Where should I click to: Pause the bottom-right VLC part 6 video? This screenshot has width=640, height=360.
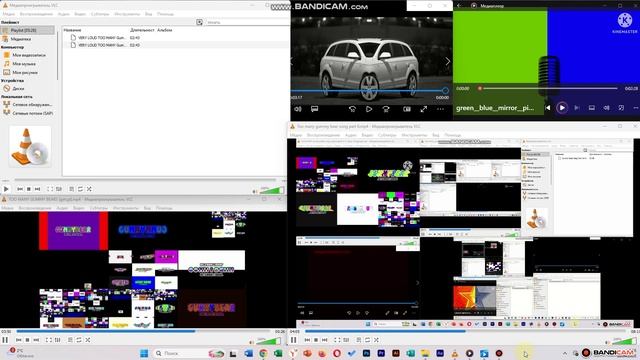pyautogui.click(x=293, y=340)
